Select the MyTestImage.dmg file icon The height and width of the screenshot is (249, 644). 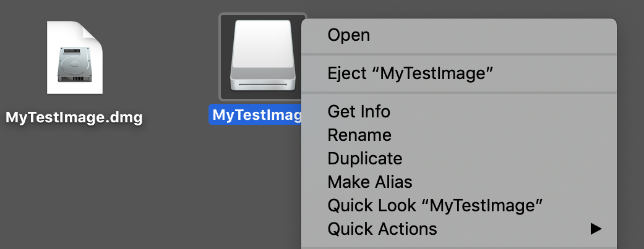tap(74, 59)
